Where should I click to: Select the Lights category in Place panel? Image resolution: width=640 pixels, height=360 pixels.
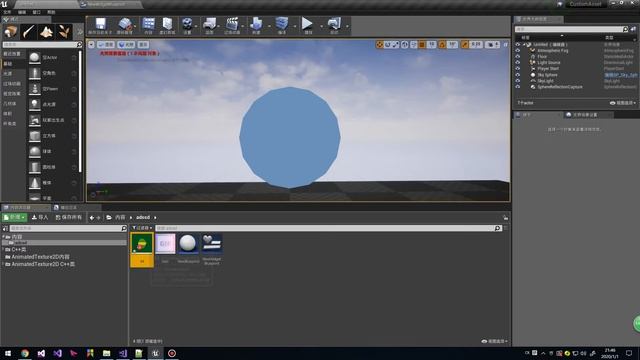(8, 73)
